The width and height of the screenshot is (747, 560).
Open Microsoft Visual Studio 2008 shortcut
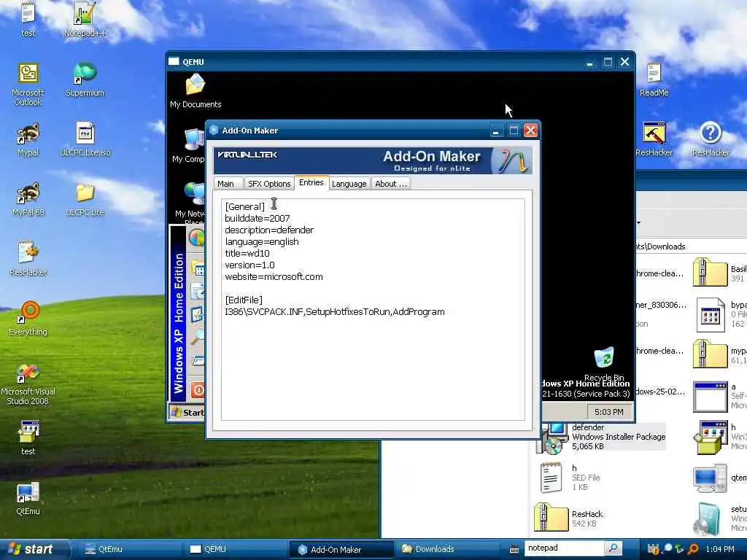pyautogui.click(x=28, y=384)
